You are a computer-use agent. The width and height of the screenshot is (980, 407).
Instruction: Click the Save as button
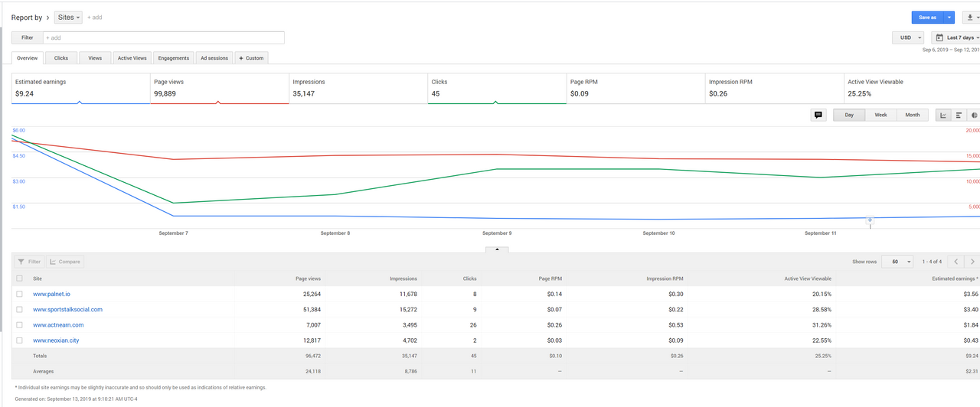coord(927,17)
